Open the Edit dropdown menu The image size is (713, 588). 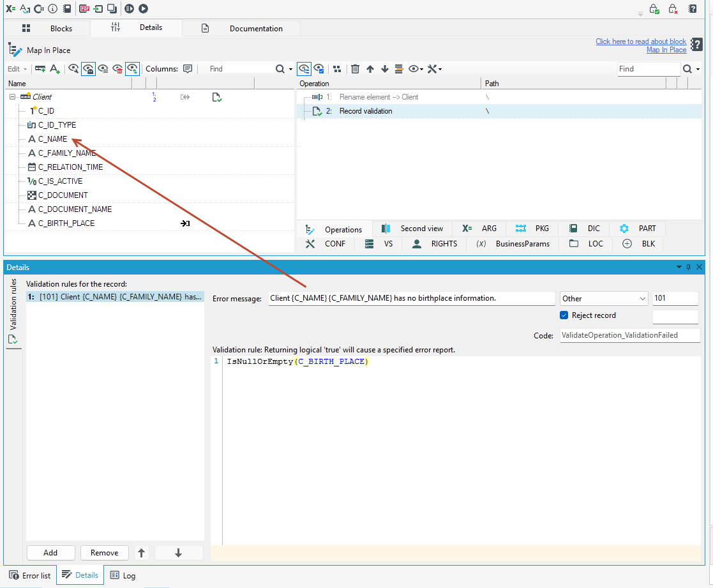(x=18, y=69)
